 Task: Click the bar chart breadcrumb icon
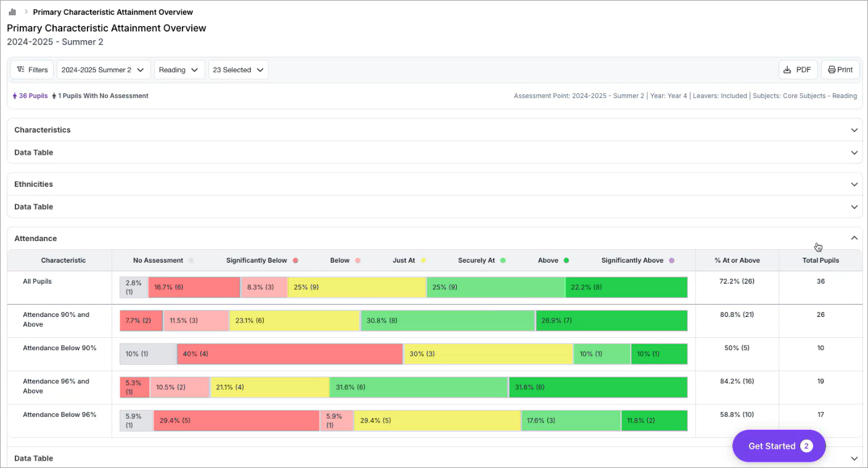[x=12, y=12]
